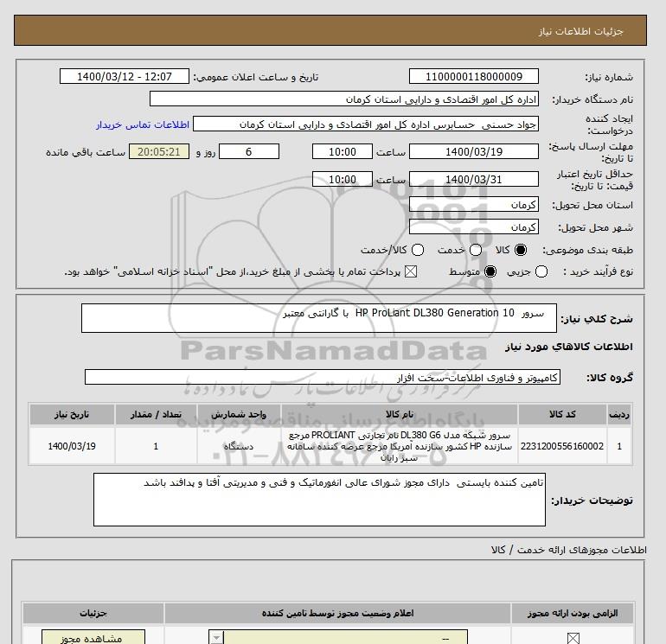Click the اطلاعات کالاهای مورد نیاز heading

click(569, 347)
